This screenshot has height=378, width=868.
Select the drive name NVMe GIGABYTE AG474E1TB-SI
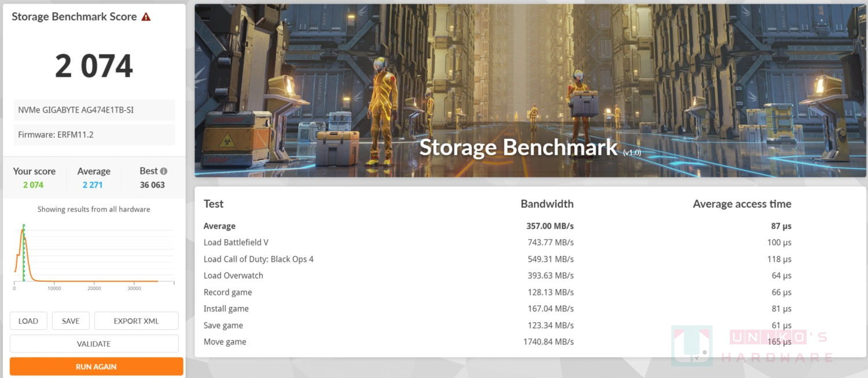94,110
